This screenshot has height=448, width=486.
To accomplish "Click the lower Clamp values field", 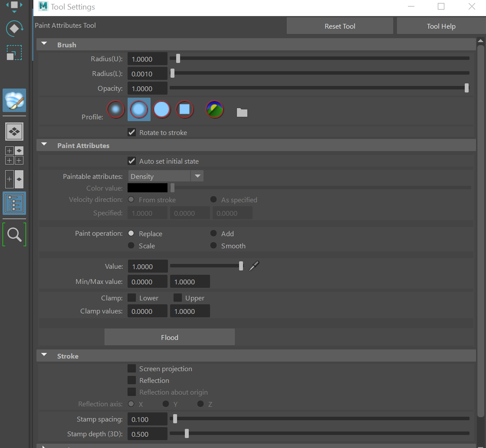I will pyautogui.click(x=148, y=311).
